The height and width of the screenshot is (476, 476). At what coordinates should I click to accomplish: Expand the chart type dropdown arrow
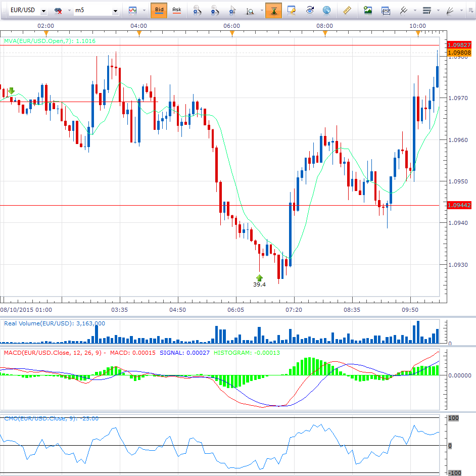tap(144, 10)
